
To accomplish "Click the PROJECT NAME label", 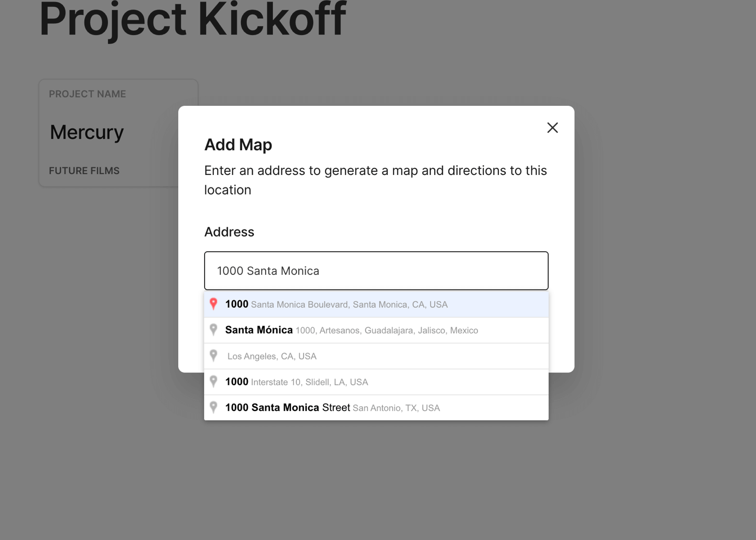I will tap(87, 94).
